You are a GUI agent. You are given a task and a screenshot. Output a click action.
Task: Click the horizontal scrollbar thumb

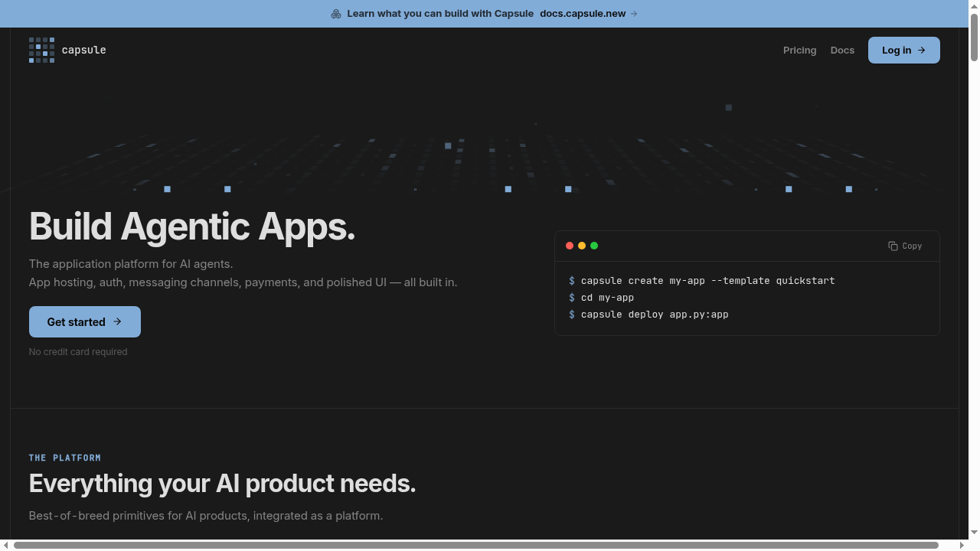pos(476,545)
